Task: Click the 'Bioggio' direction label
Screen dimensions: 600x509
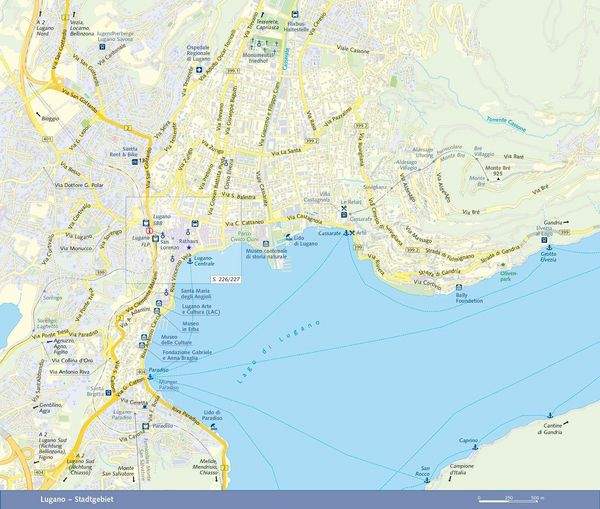Action: pos(50,118)
